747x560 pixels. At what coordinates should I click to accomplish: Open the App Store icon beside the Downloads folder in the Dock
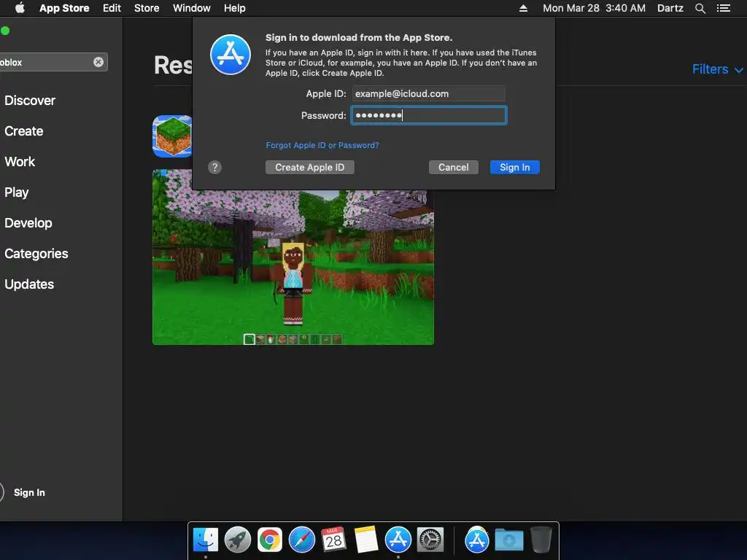tap(477, 540)
